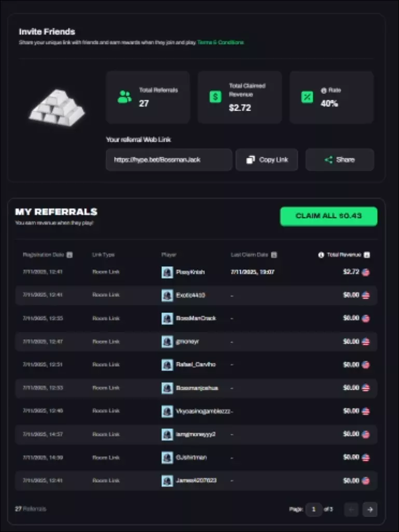Click the gmoneyr player avatar
399x532 pixels.
(x=167, y=342)
